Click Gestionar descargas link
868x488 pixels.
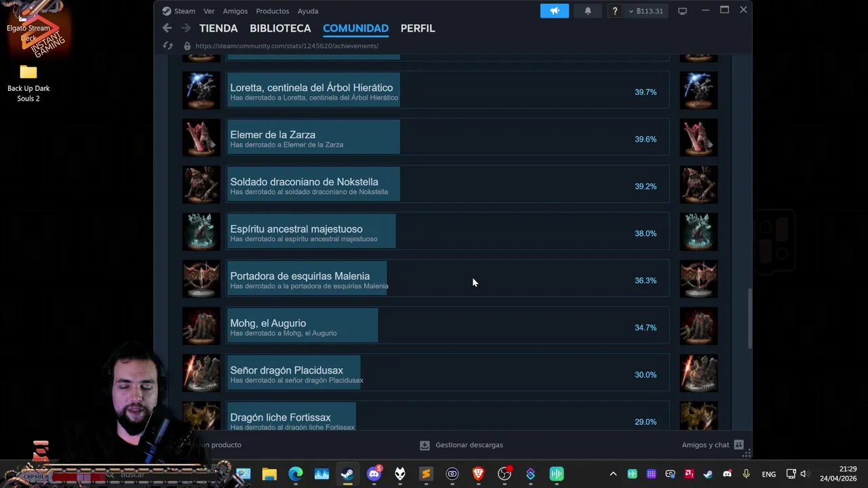469,445
